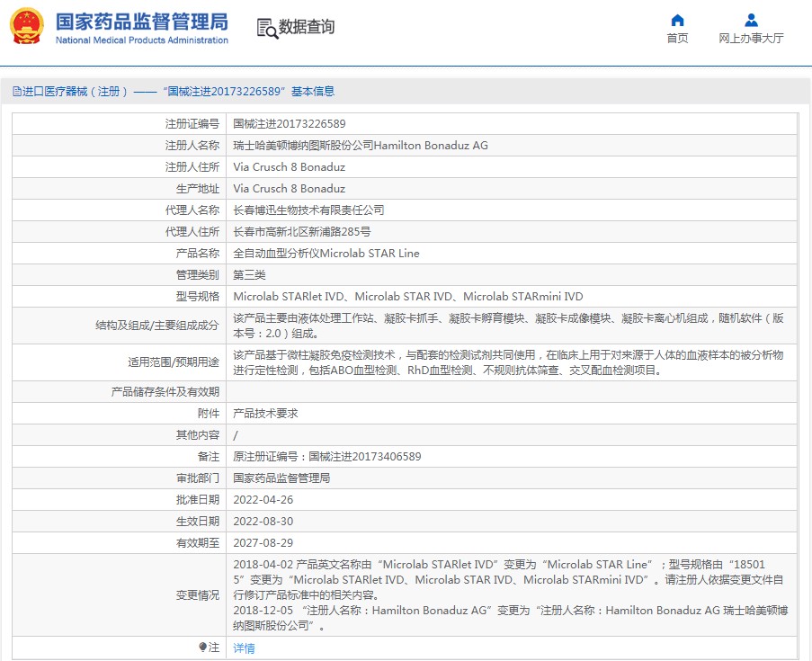Click the document icon before 进口医疗器械
This screenshot has height=661, width=812.
(x=17, y=92)
